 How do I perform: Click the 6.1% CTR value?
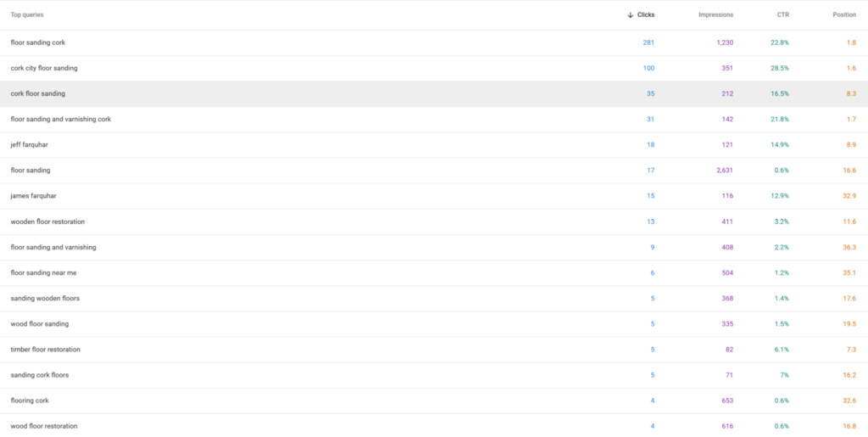click(782, 350)
